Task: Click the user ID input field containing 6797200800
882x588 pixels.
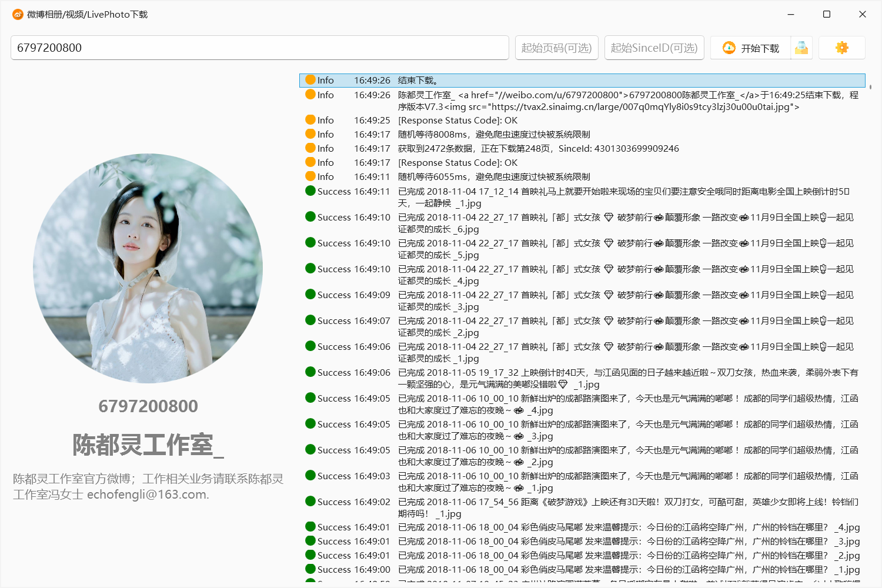Action: (x=259, y=48)
